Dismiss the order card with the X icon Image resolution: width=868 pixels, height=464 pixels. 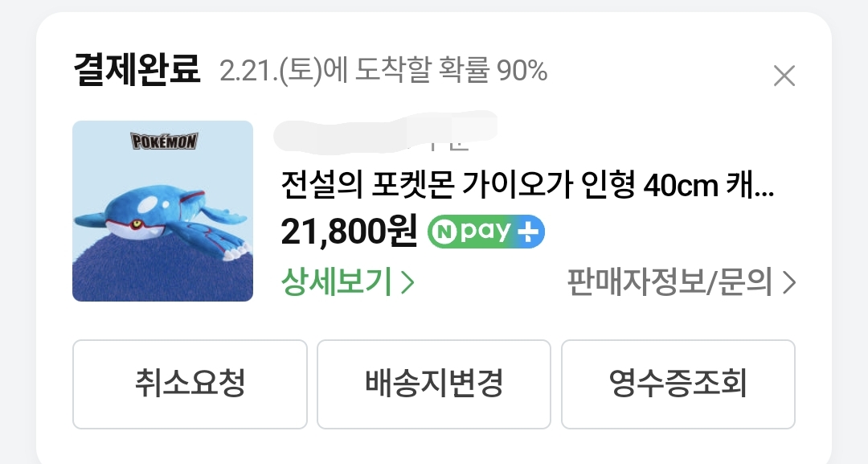784,76
